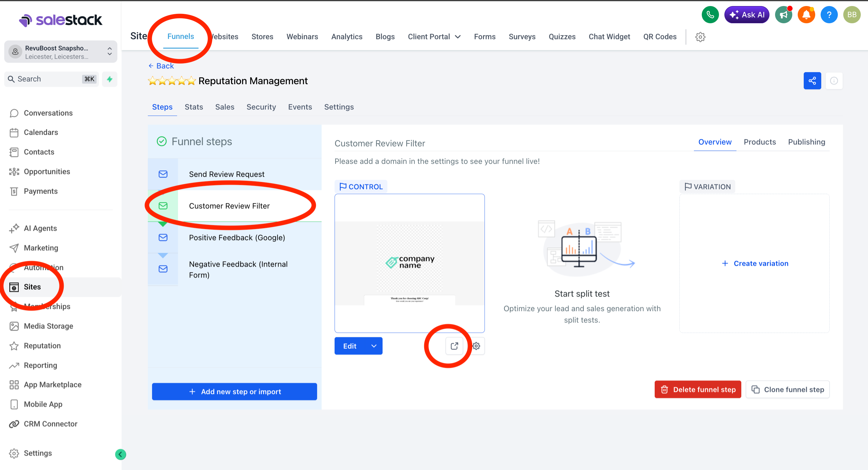Open Calendars in the sidebar
868x470 pixels.
click(41, 132)
